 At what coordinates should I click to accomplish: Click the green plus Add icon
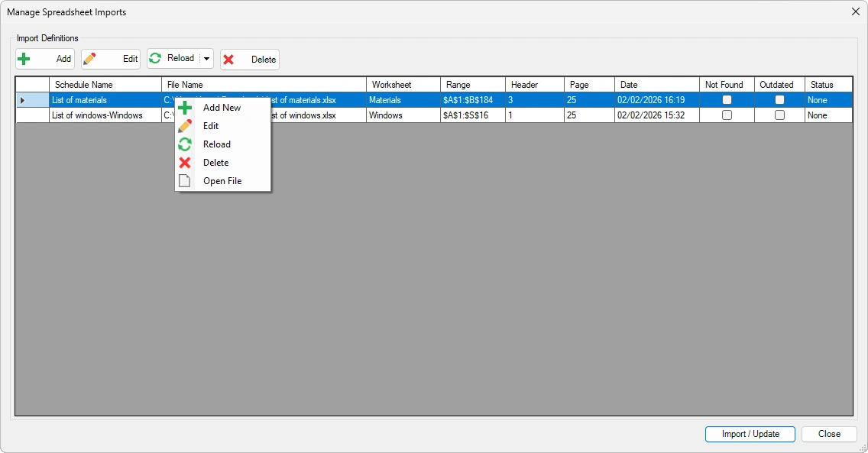[x=25, y=59]
